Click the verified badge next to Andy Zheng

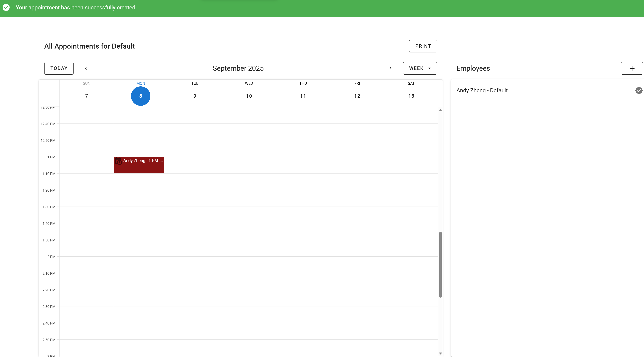pos(639,90)
